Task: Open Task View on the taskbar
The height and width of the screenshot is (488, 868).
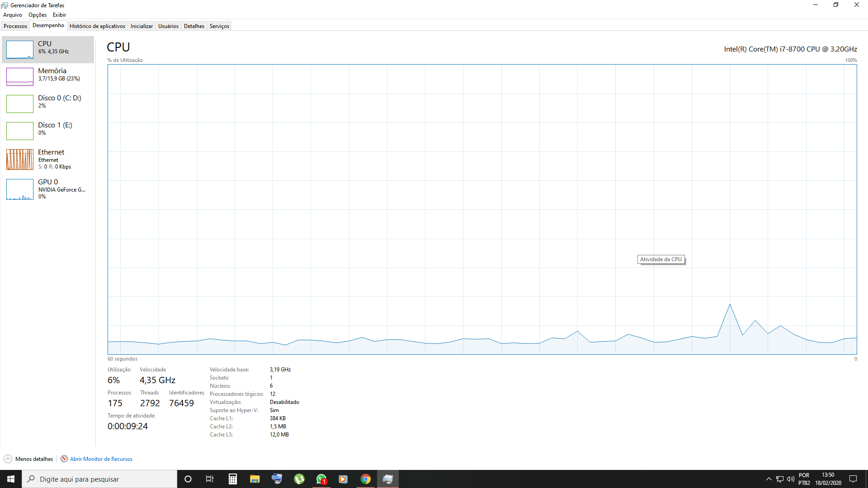Action: click(x=210, y=479)
